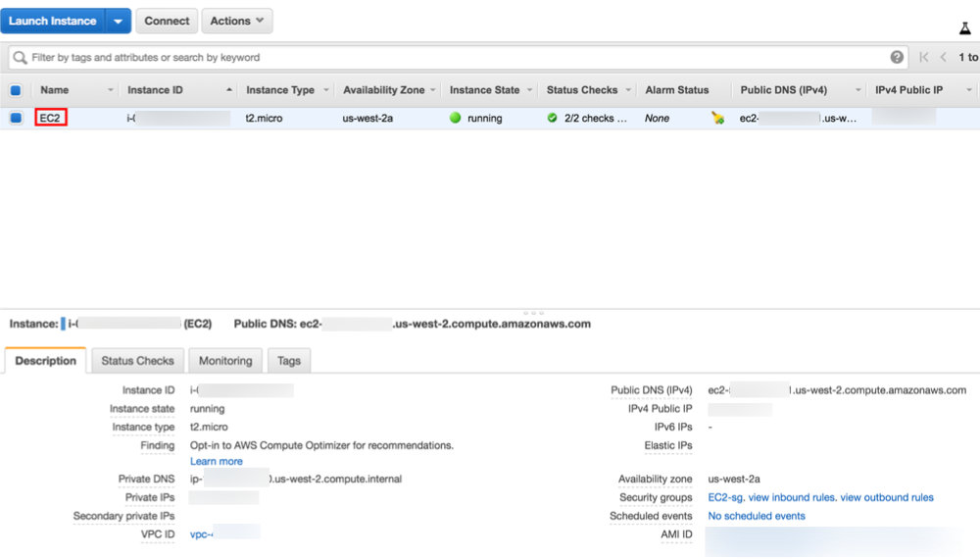Click the None alarm status cell
Screen dimensions: 980x559
pyautogui.click(x=657, y=119)
